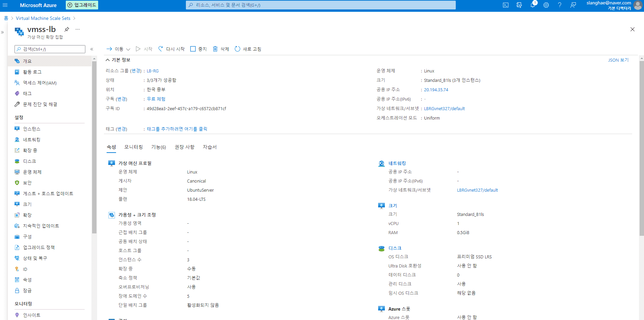The image size is (644, 320).
Task: Open Cloud Shell icon in top bar
Action: click(x=505, y=5)
